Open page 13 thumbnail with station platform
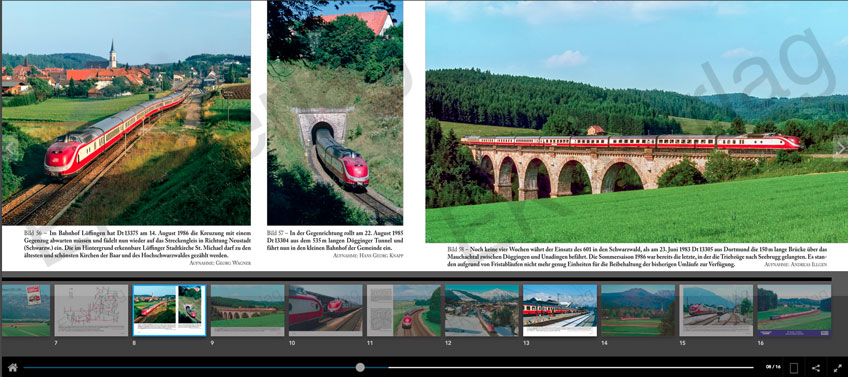This screenshot has height=377, width=848. (560, 310)
